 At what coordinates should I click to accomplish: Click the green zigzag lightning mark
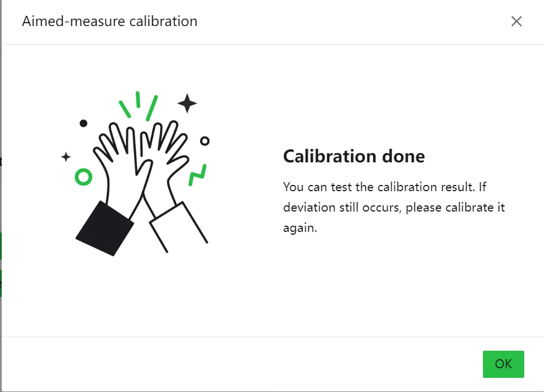point(197,175)
